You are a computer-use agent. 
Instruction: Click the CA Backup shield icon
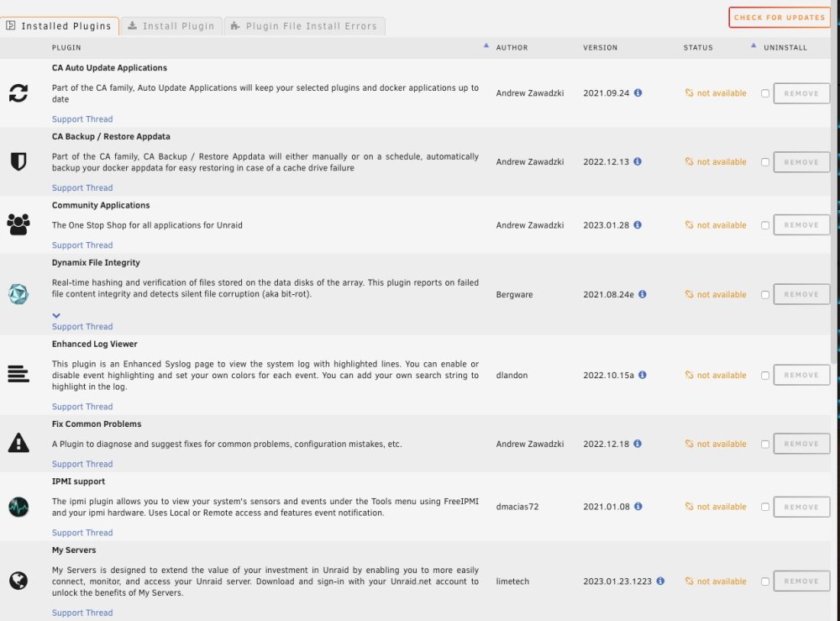coord(18,161)
